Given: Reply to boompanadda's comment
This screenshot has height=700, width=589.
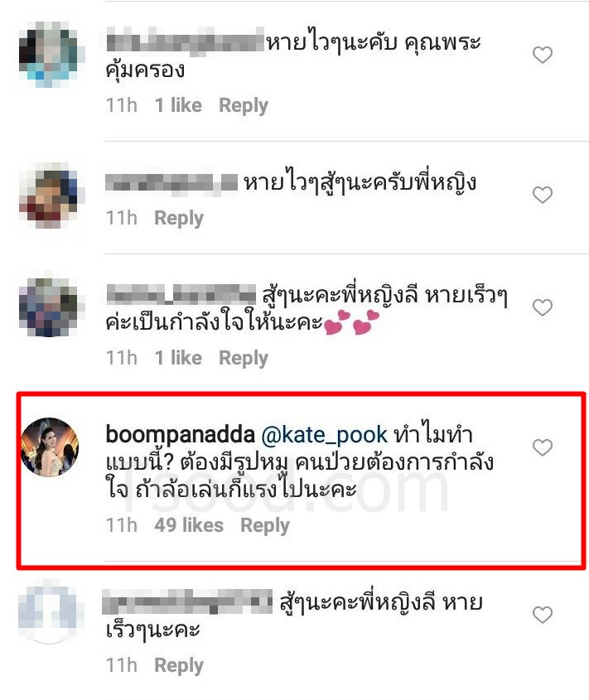Looking at the screenshot, I should 265,525.
